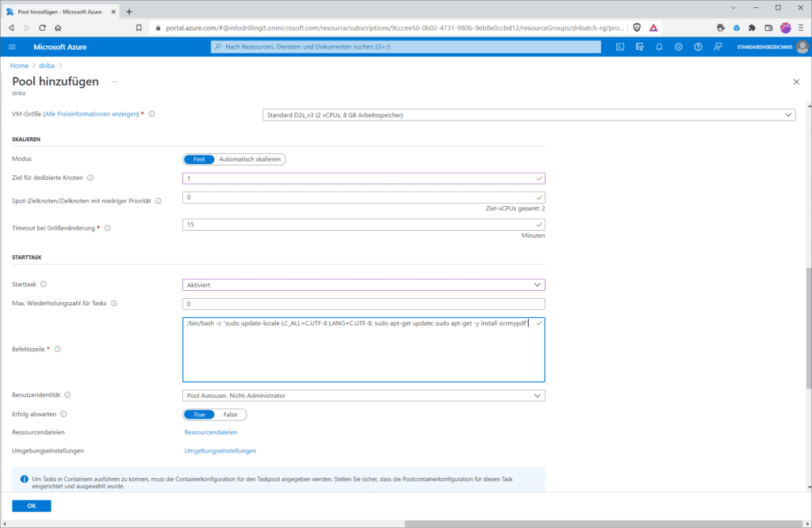The image size is (812, 528).
Task: Open Brave Shields icon
Action: (x=637, y=28)
